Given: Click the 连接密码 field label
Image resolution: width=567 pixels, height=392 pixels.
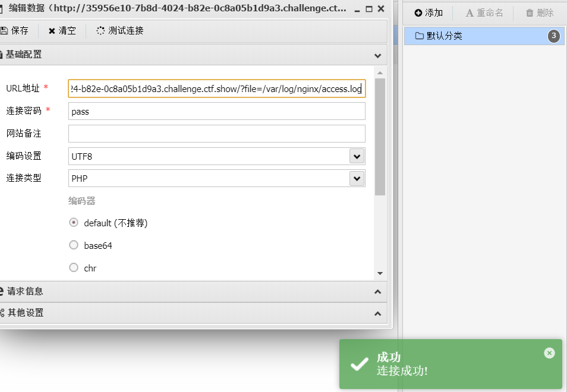Looking at the screenshot, I should tap(24, 111).
